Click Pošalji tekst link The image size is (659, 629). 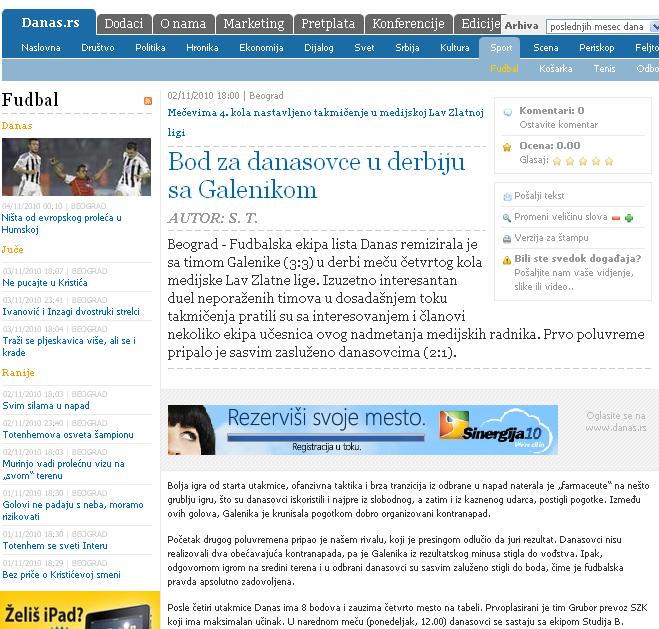click(x=539, y=196)
